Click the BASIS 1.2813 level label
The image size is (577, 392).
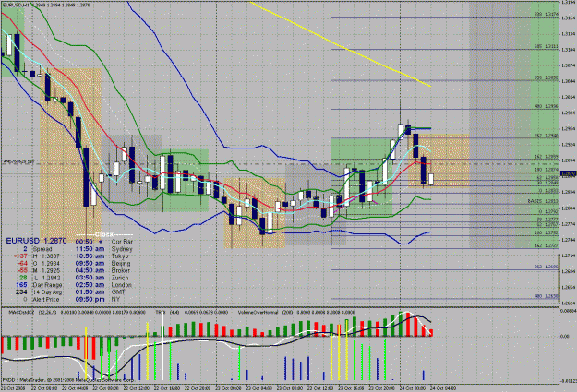pos(543,201)
